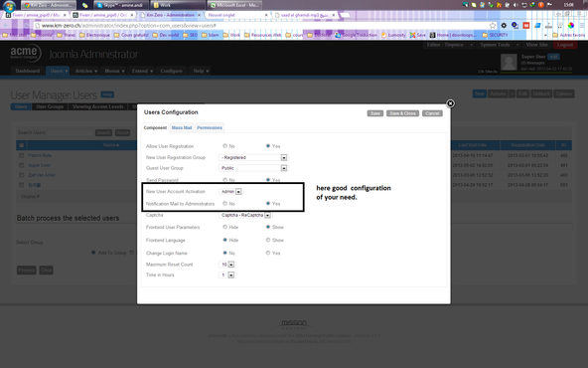Open the Help menu in navbar
Screen dimensions: 588x368
click(200, 71)
